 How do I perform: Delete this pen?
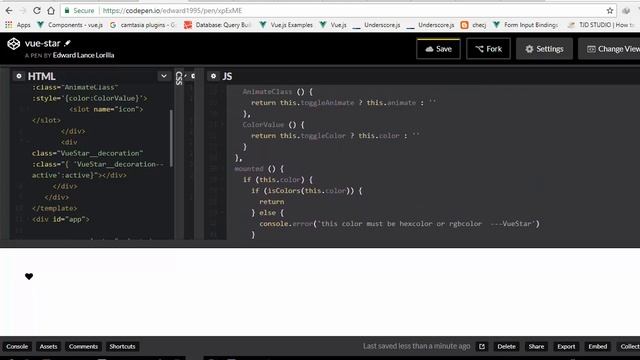[x=506, y=347]
